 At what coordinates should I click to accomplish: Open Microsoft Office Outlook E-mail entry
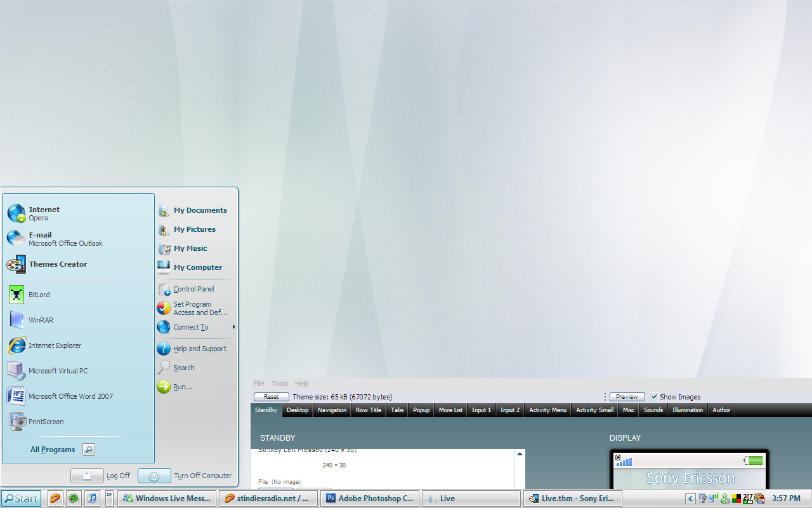click(x=77, y=239)
